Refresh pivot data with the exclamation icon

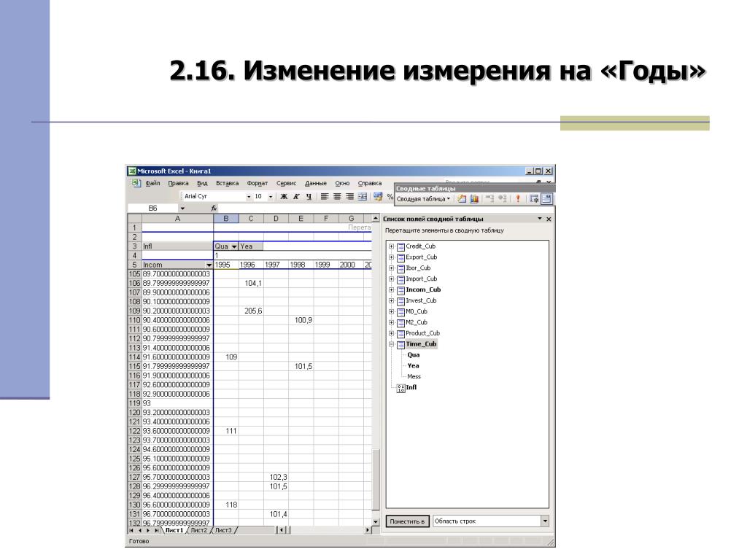518,199
